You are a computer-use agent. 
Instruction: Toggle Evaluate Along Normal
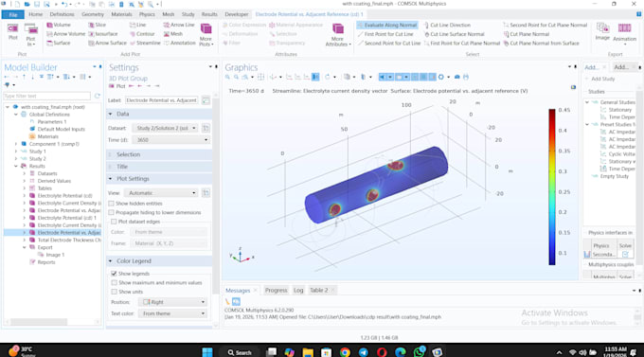(x=387, y=25)
